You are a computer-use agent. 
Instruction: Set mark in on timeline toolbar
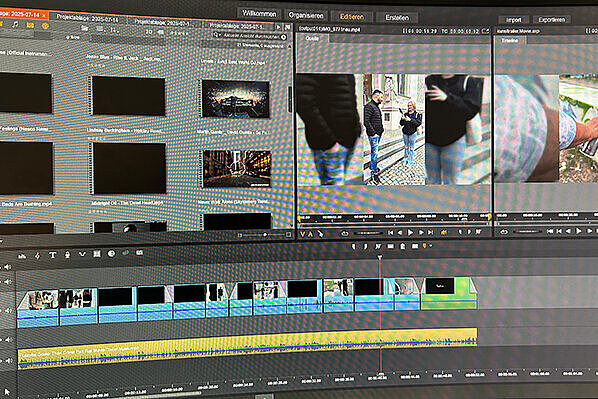point(354,247)
